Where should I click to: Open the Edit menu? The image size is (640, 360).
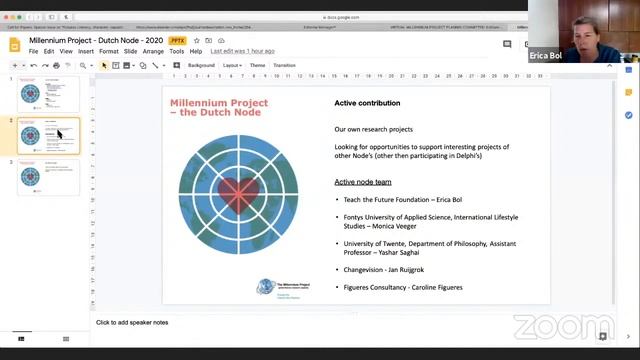point(49,51)
